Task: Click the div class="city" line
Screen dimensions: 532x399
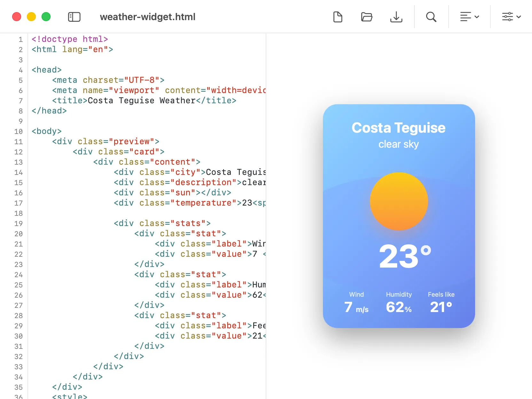Action: coord(190,172)
